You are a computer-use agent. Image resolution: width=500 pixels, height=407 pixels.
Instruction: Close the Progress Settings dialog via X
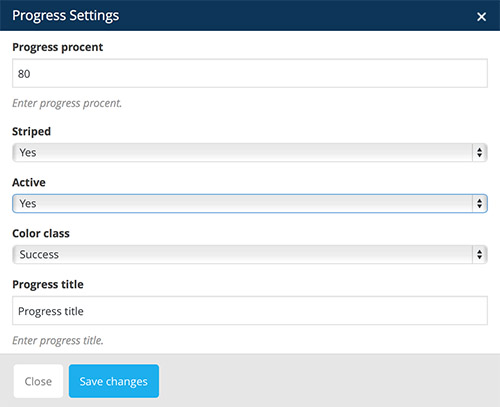click(481, 17)
